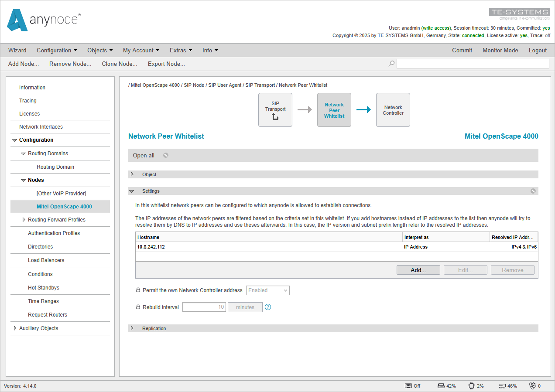555x392 pixels.
Task: Toggle the lock next to Rebuild interval
Action: click(x=138, y=307)
